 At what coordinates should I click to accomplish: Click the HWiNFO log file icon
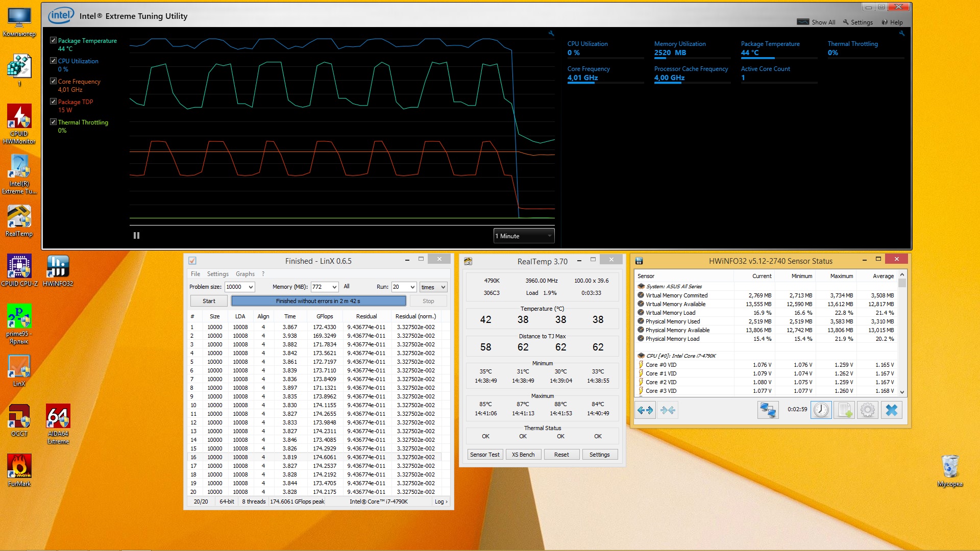pyautogui.click(x=844, y=410)
